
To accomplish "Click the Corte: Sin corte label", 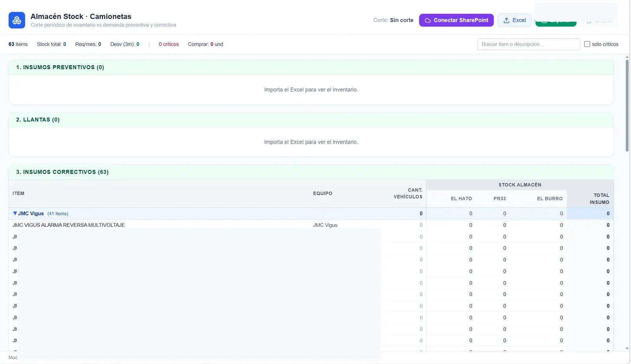I will tap(393, 20).
